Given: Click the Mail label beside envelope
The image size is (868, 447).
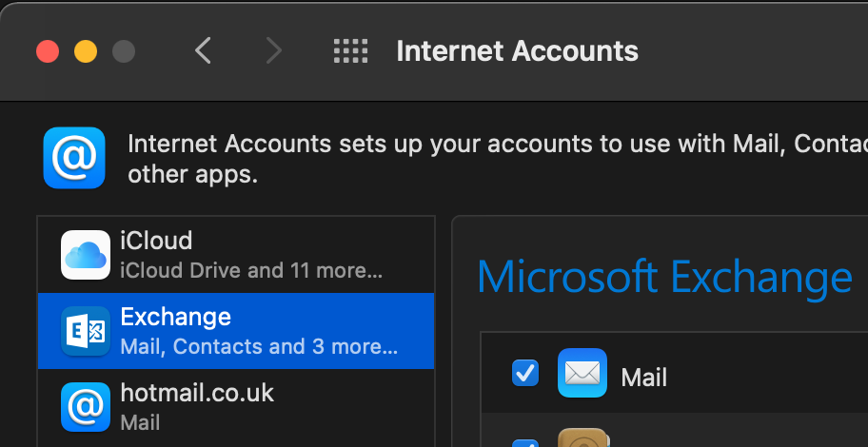Looking at the screenshot, I should [x=643, y=378].
